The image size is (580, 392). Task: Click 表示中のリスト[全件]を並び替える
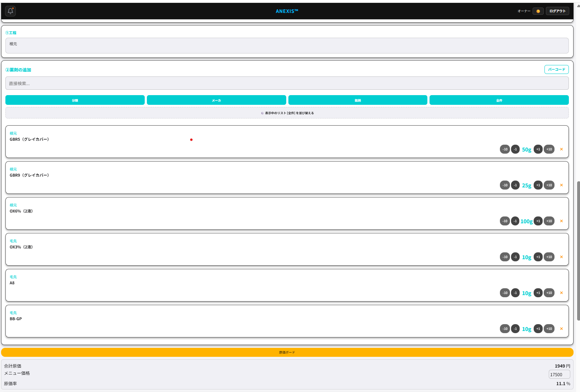(287, 113)
